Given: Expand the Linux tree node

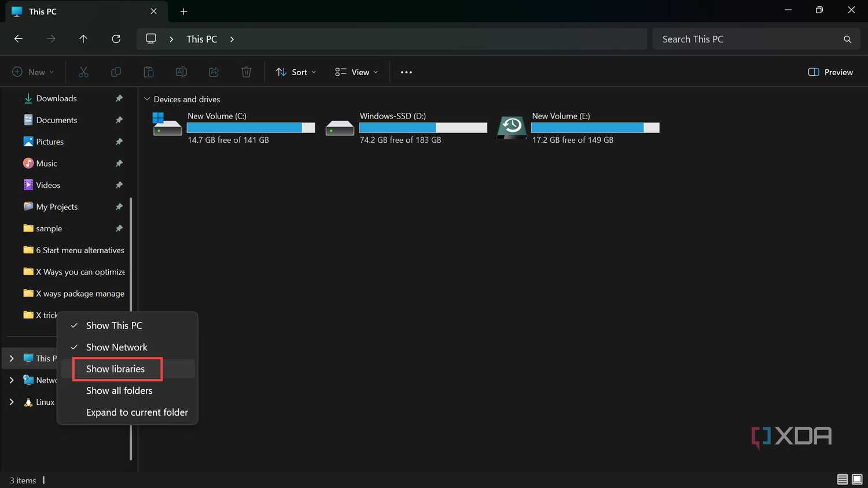Looking at the screenshot, I should (x=12, y=402).
